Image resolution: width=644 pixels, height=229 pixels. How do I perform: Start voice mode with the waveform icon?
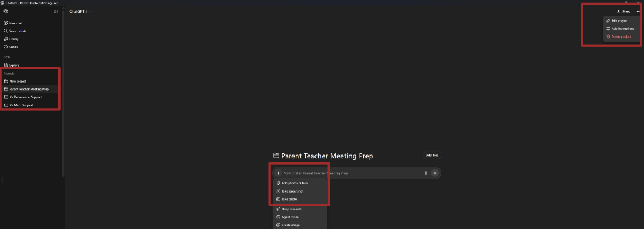435,173
